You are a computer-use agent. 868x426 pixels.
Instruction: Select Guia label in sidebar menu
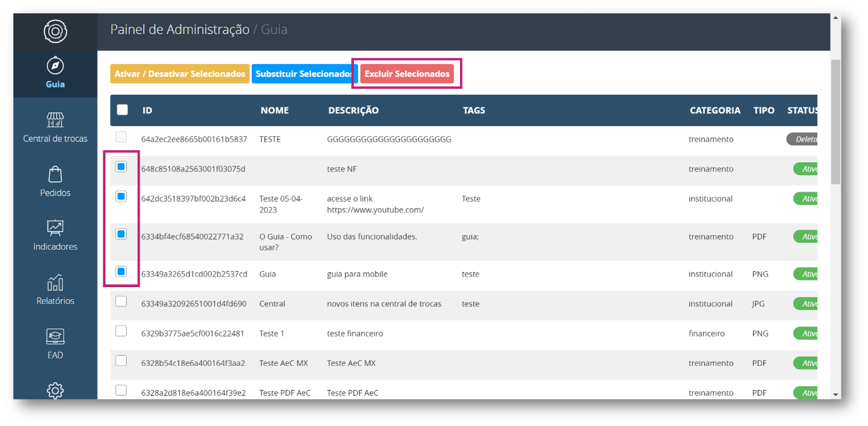click(55, 85)
